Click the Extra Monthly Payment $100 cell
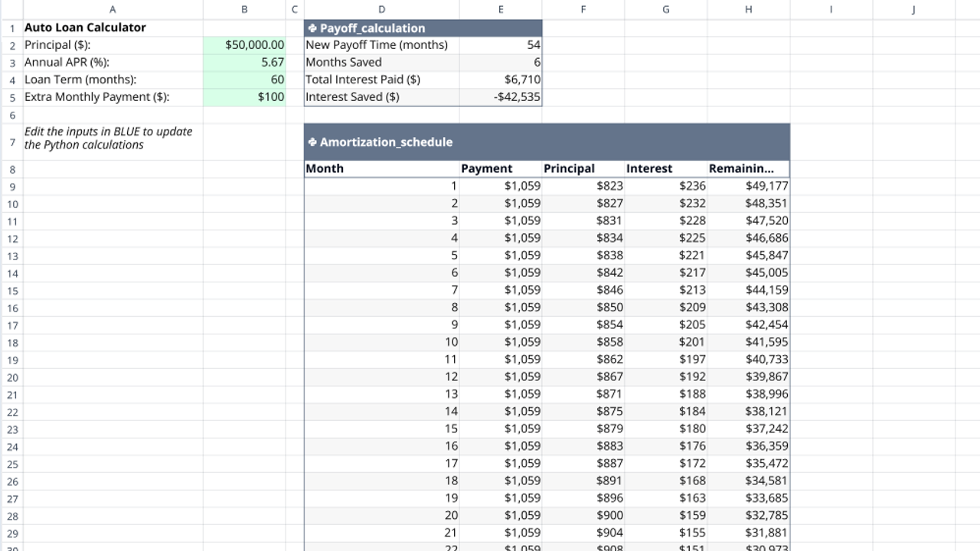The height and width of the screenshot is (551, 980). click(x=244, y=96)
